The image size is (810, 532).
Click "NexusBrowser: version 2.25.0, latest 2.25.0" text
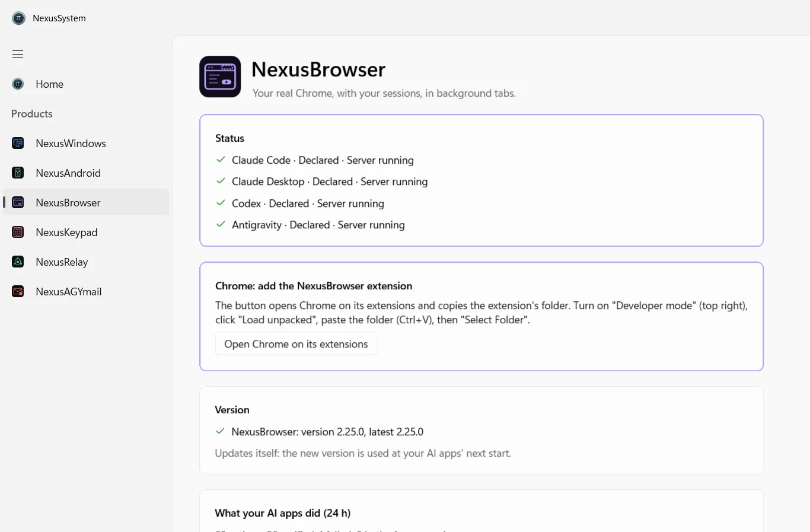pos(327,432)
